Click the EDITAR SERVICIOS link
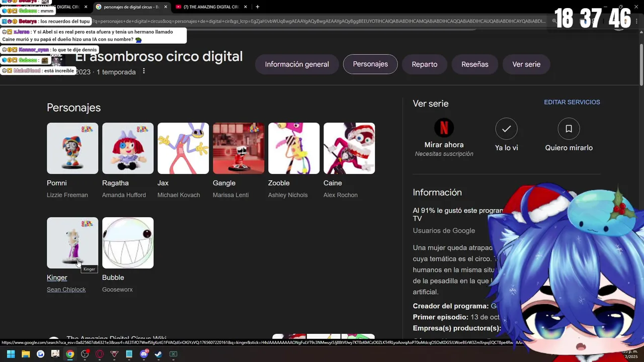 pyautogui.click(x=572, y=102)
